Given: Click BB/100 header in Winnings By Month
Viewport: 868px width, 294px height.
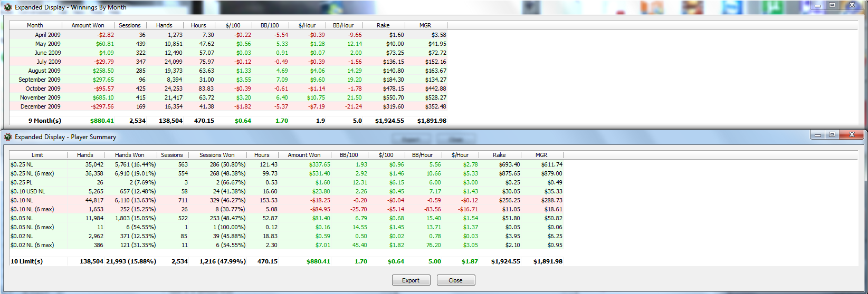Looking at the screenshot, I should point(270,25).
